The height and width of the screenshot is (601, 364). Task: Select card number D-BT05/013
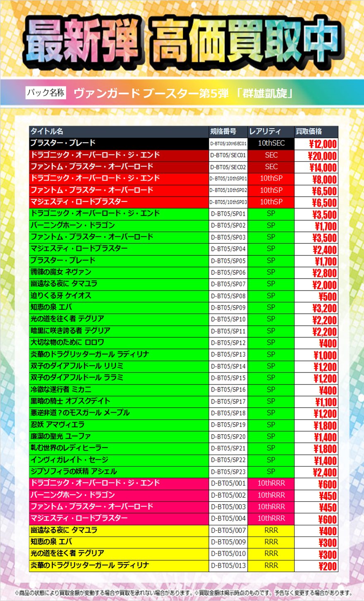pos(228,565)
